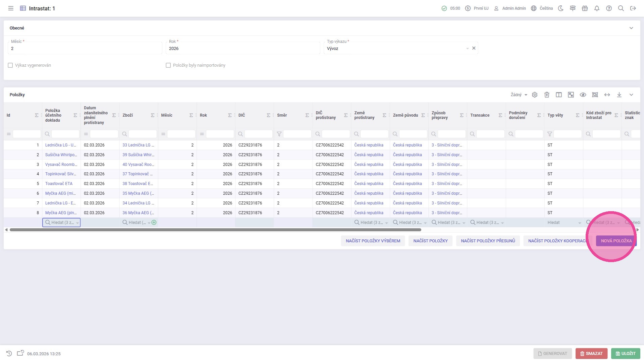
Task: Click the trash icon in Položky toolbar
Action: 547,95
